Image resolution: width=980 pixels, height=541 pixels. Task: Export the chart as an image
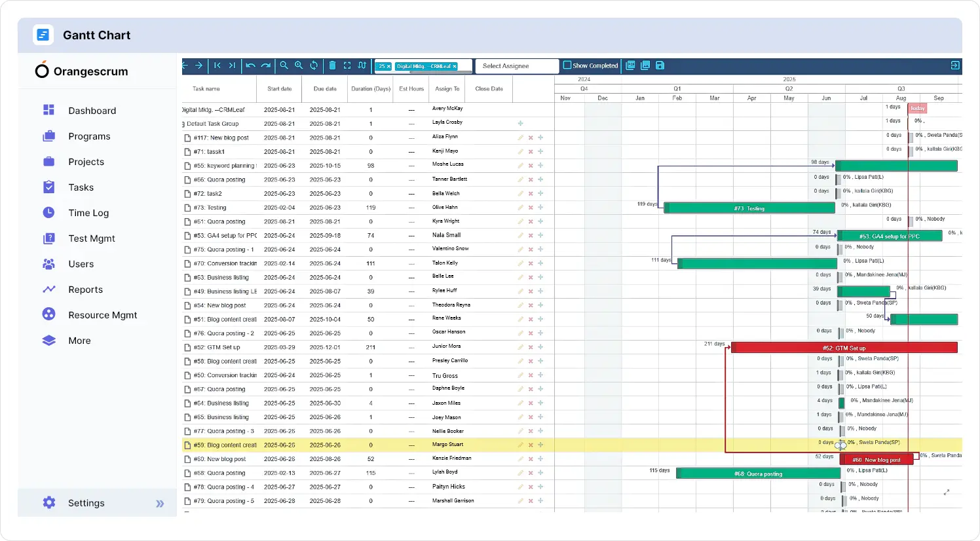tap(645, 65)
